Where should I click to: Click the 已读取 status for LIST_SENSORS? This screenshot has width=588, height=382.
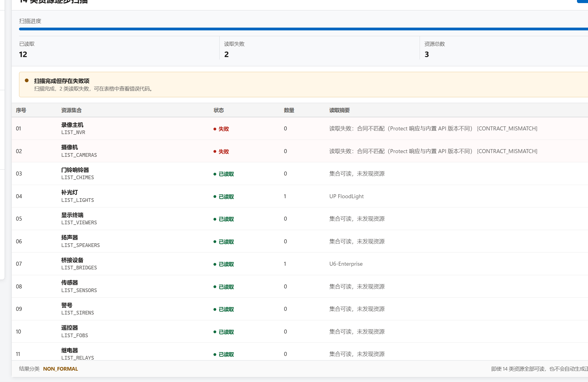coord(224,287)
